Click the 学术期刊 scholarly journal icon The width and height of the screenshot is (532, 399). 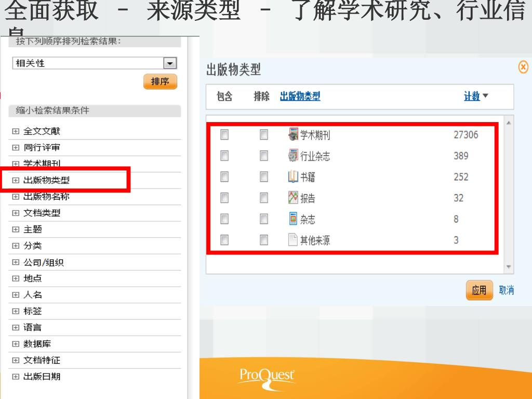coord(293,135)
